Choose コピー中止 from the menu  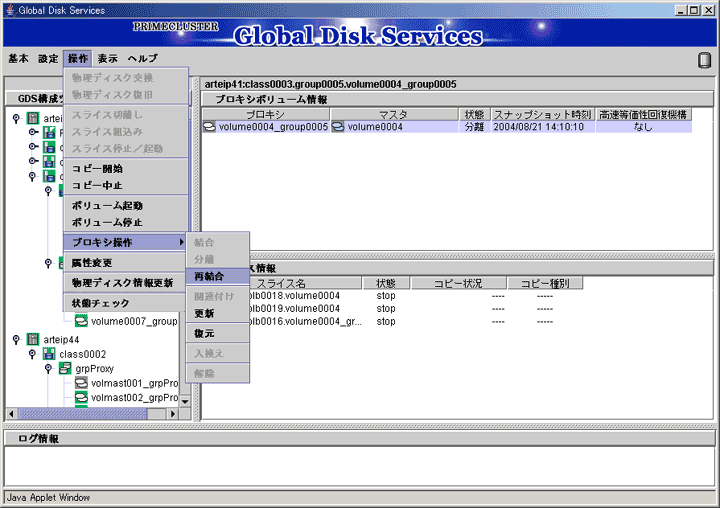126,186
